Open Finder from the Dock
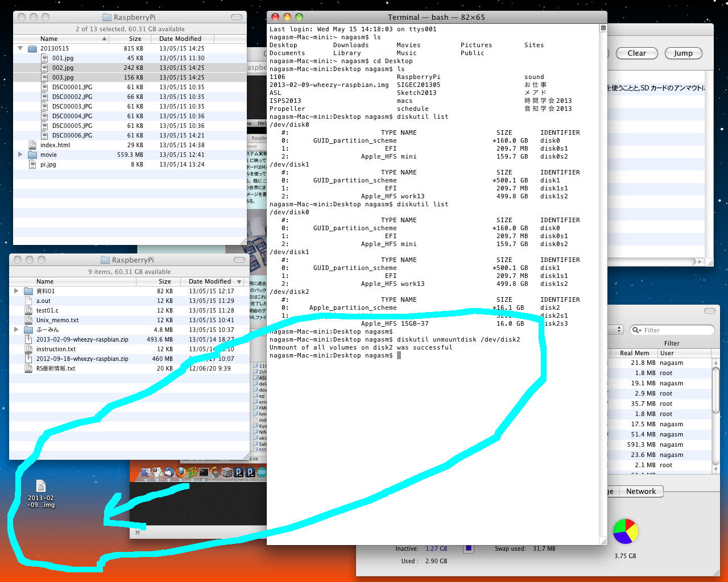Screen dimensions: 728x582 [145, 472]
